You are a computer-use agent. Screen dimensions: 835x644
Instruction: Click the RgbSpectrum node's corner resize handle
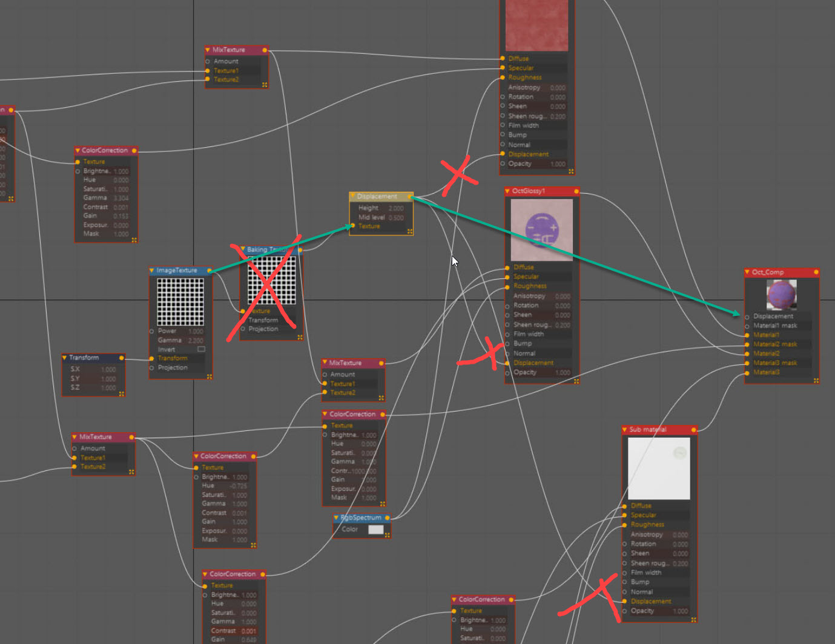(x=388, y=535)
